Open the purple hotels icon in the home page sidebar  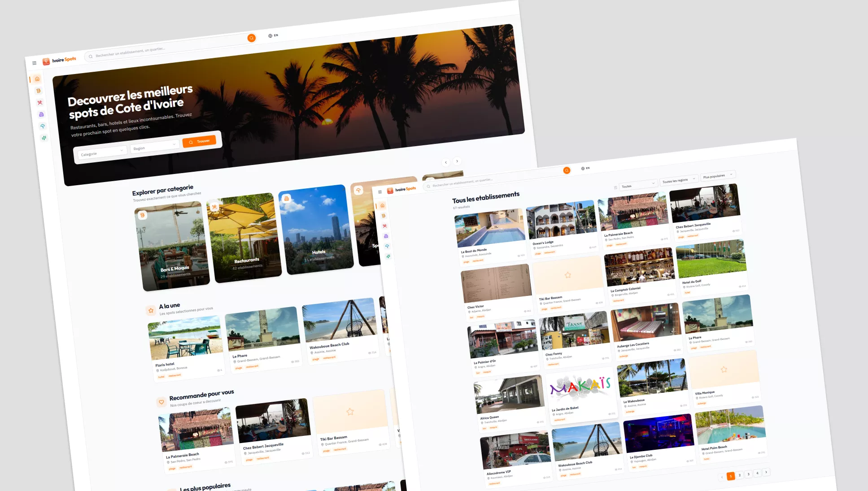(41, 114)
